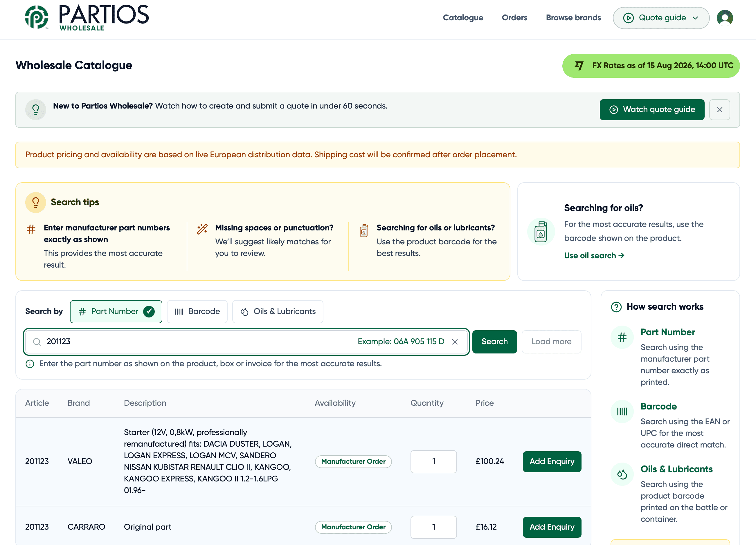Click the hash icon in Search tips
The height and width of the screenshot is (545, 756).
(31, 229)
